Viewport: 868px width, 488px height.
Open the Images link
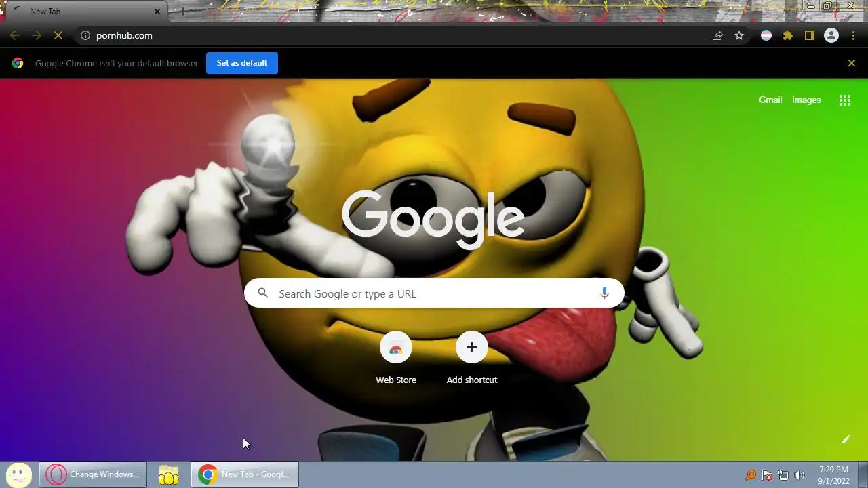(x=806, y=100)
